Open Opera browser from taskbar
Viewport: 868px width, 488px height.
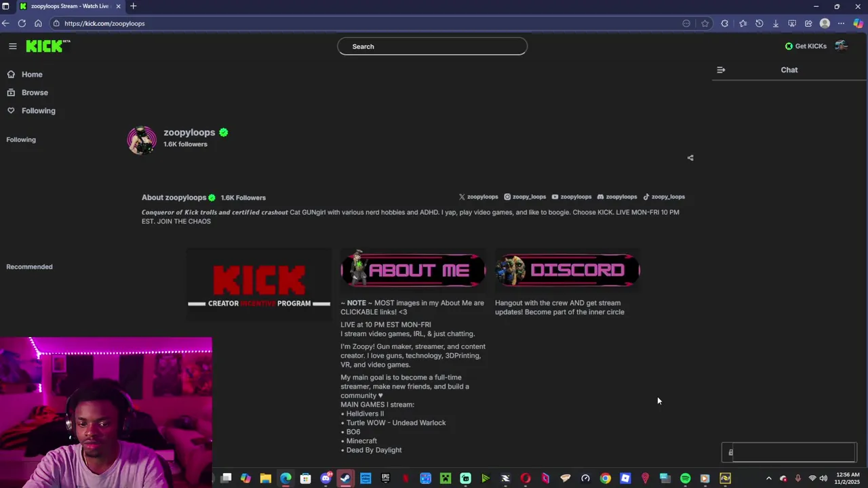pyautogui.click(x=525, y=479)
